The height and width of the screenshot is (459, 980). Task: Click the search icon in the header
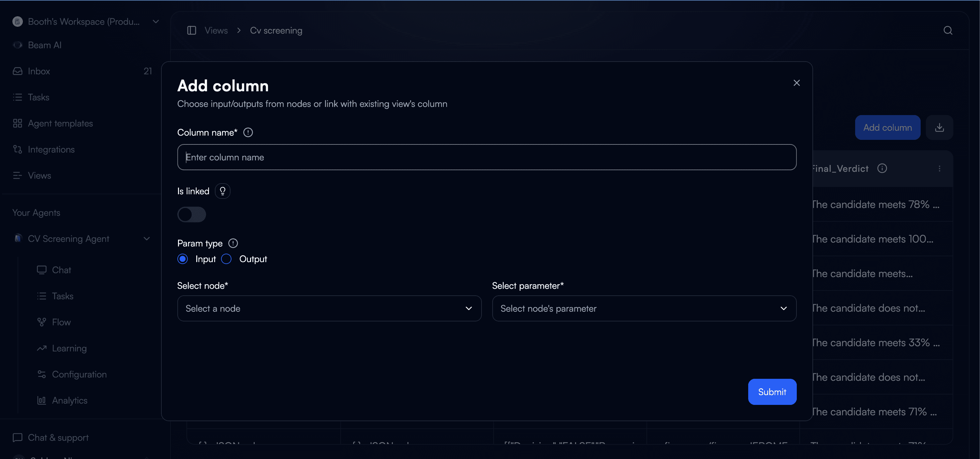948,30
